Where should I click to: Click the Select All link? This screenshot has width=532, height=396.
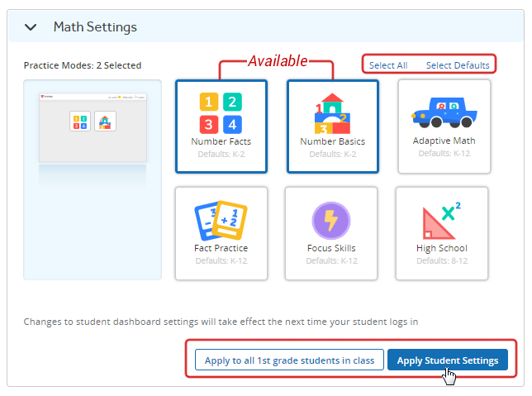click(x=388, y=65)
